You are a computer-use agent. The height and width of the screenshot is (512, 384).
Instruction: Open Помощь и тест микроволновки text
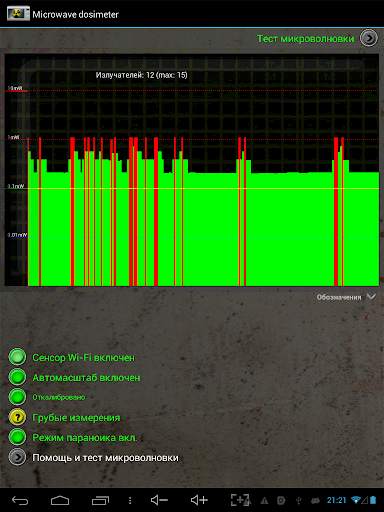105,457
